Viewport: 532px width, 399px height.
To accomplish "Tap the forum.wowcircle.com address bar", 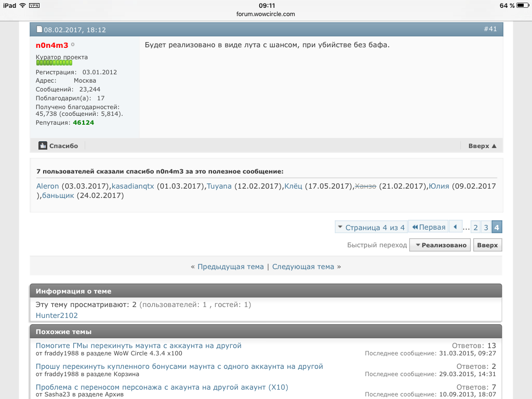I will click(266, 14).
